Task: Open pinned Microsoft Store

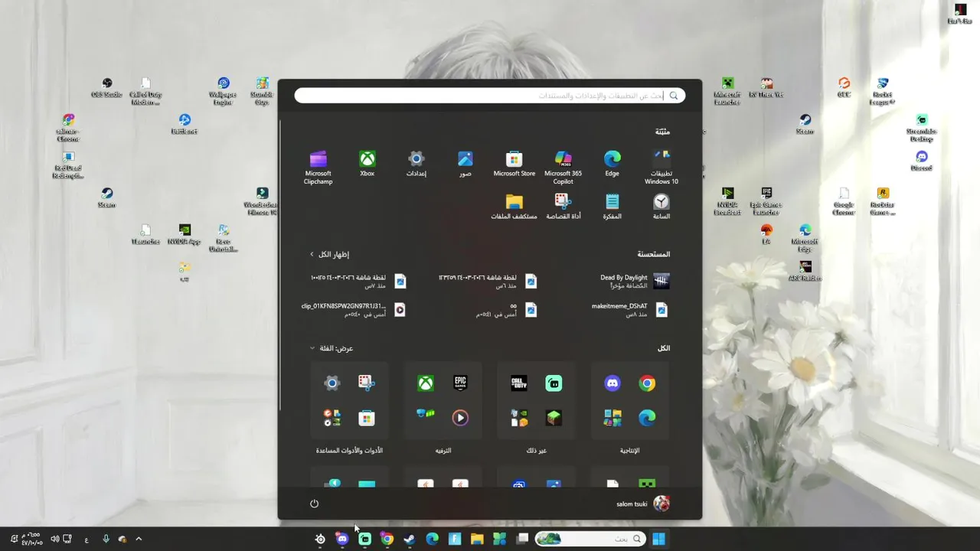Action: click(514, 163)
